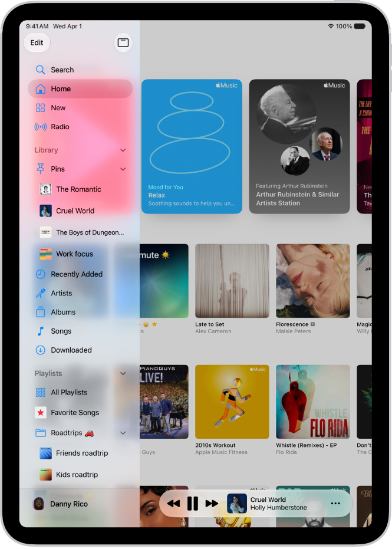Play the Relax Mood for You card
Viewport: 392px width, 549px height.
[192, 146]
